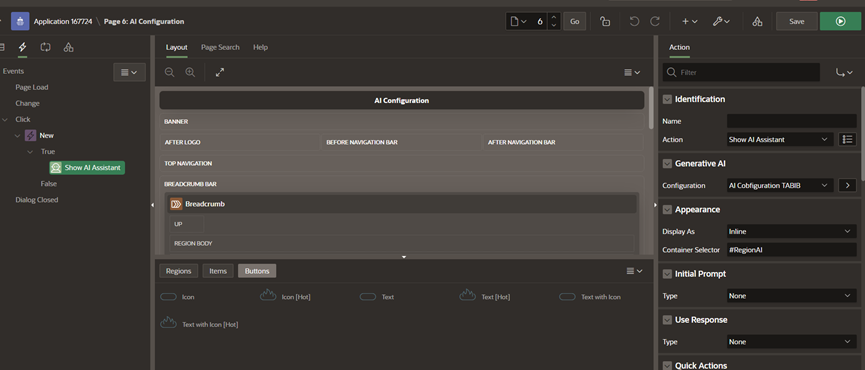This screenshot has width=865, height=370.
Task: Click the Breadcrumb region icon
Action: click(176, 204)
